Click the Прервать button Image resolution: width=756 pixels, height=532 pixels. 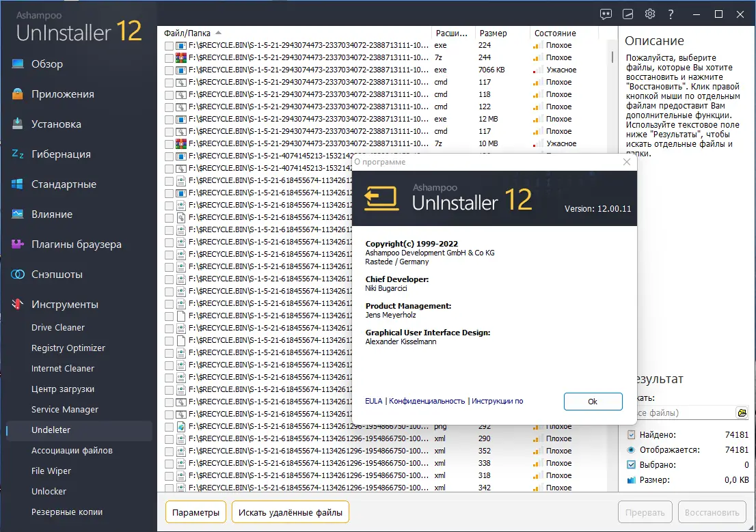(x=645, y=512)
